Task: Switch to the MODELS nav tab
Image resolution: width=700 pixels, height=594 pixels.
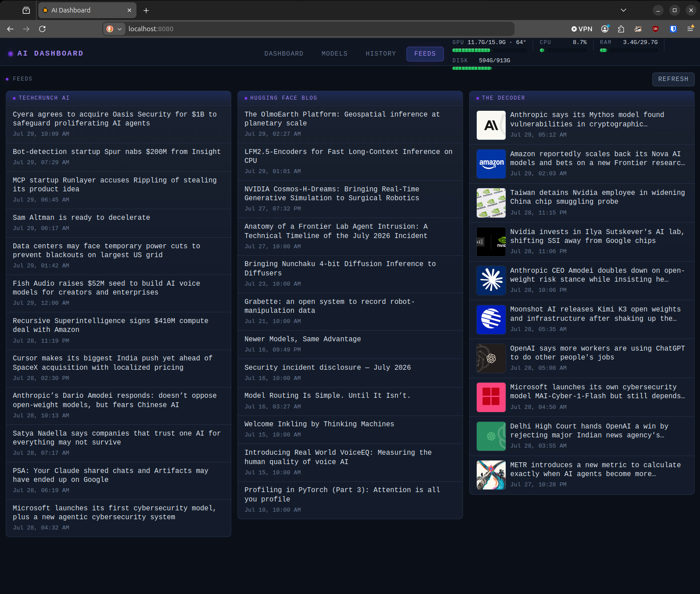Action: pyautogui.click(x=334, y=54)
